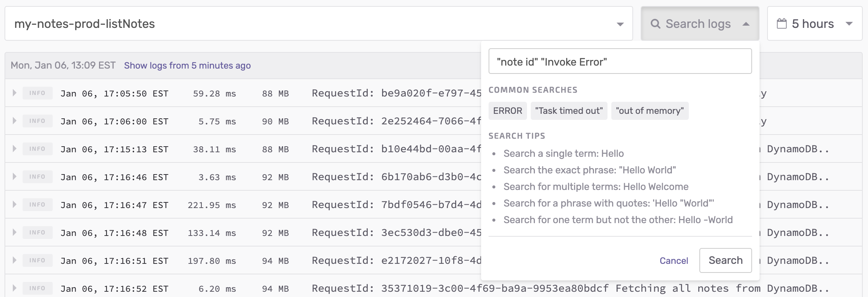The width and height of the screenshot is (868, 297).
Task: Expand the 17:16:52 log entry
Action: pyautogui.click(x=14, y=288)
